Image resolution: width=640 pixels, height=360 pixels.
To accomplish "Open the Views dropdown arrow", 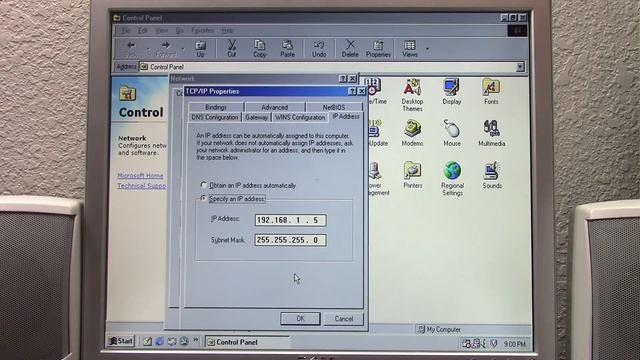I will (427, 49).
